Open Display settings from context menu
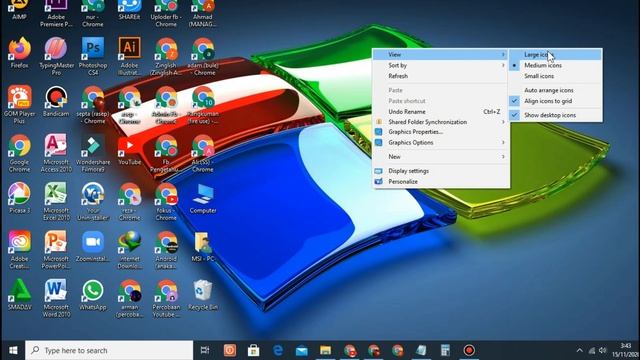 click(440, 171)
